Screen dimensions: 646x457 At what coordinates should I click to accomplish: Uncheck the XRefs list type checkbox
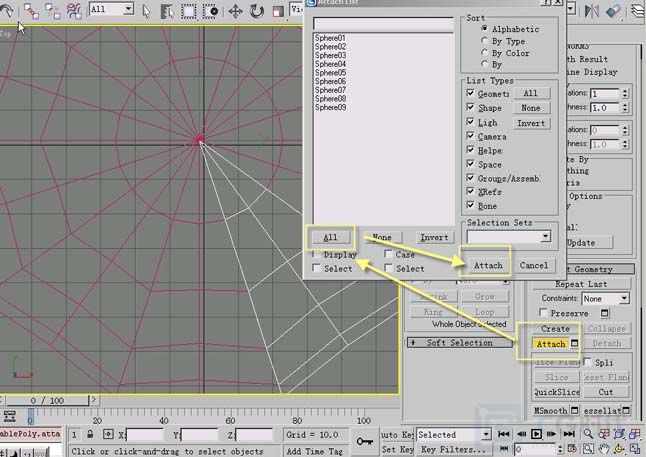point(470,191)
